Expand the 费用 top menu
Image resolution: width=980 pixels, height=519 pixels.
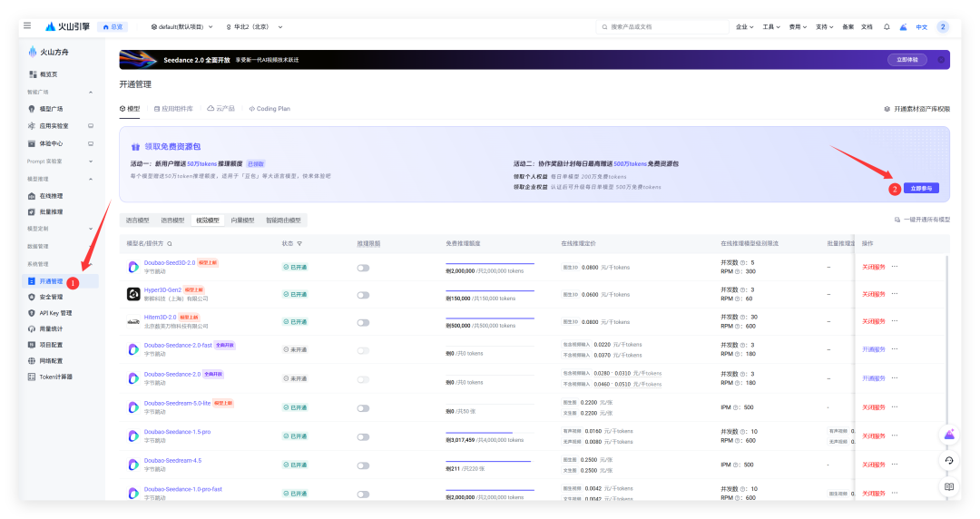tap(798, 27)
